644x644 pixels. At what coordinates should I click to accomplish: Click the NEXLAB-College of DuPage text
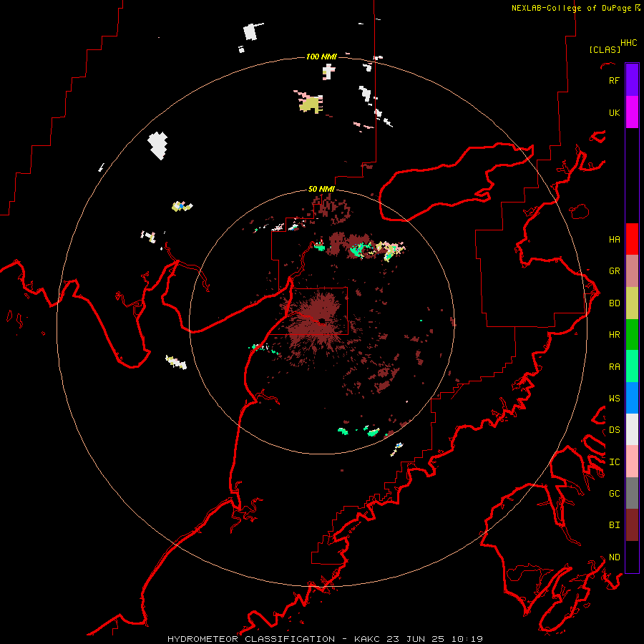tap(571, 8)
